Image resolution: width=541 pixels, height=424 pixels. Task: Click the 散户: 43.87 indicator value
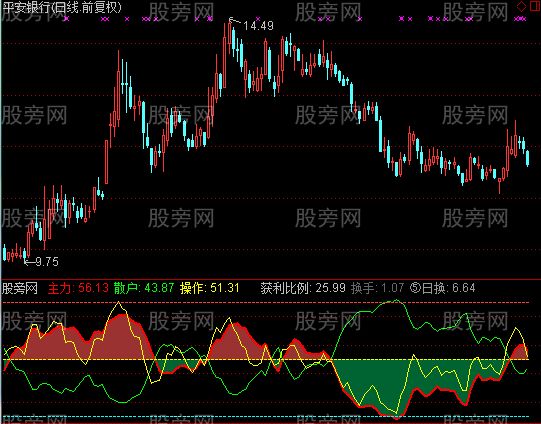pos(144,288)
